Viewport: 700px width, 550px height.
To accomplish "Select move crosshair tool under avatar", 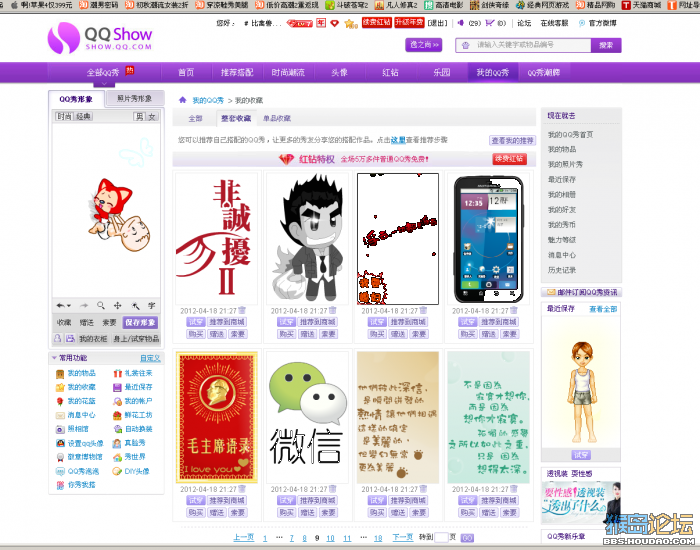I will (x=117, y=305).
